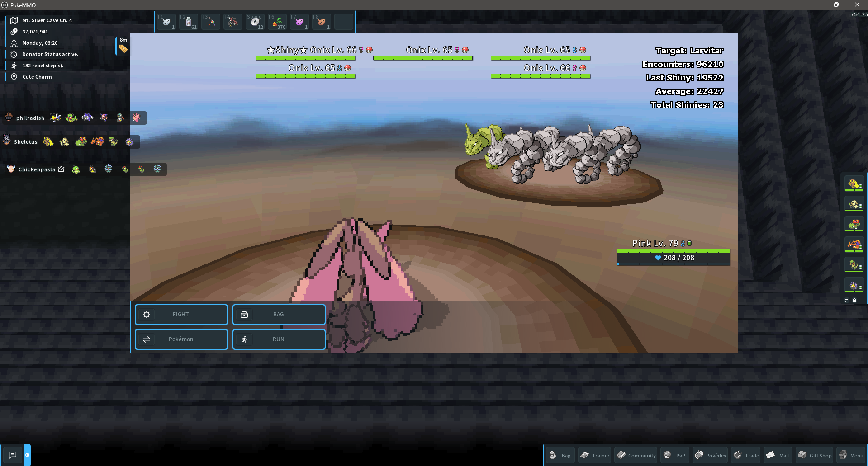
Task: Open the Mail menu
Action: pos(778,455)
